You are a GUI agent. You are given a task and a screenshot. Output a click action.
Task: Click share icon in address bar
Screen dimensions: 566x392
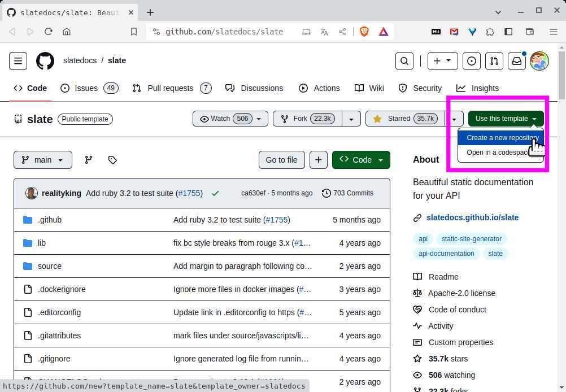coord(342,32)
